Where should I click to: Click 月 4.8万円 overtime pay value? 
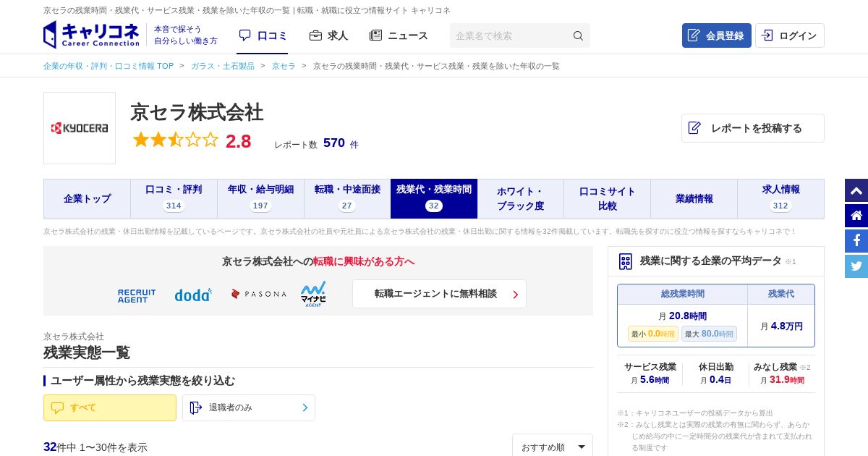(781, 326)
